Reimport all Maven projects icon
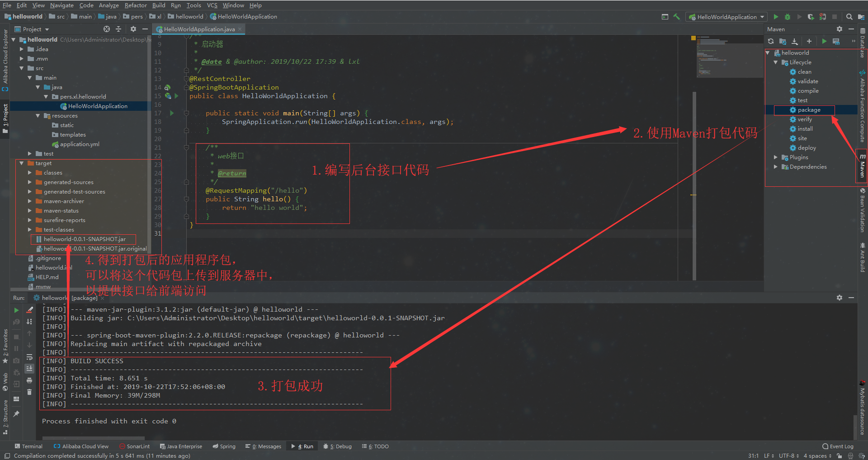The image size is (868, 460). click(x=771, y=41)
